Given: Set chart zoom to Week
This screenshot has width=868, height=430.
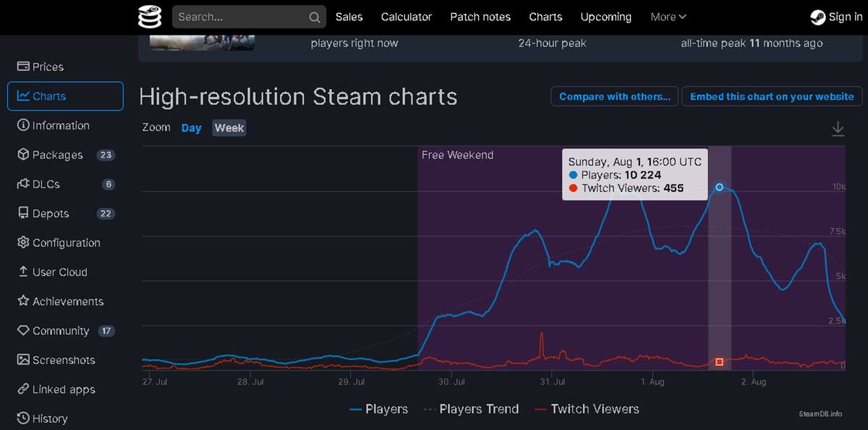Looking at the screenshot, I should click(229, 128).
